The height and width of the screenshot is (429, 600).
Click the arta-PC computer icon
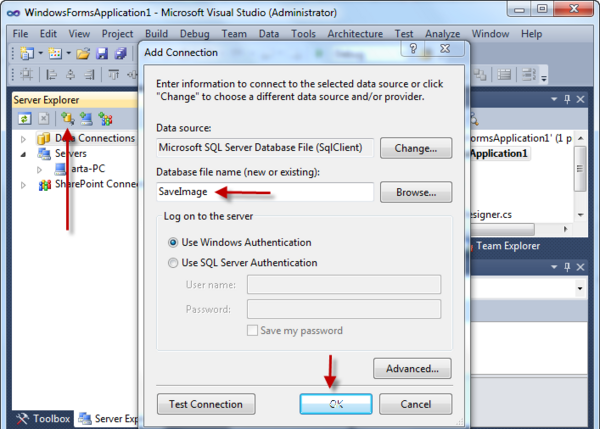click(x=60, y=169)
